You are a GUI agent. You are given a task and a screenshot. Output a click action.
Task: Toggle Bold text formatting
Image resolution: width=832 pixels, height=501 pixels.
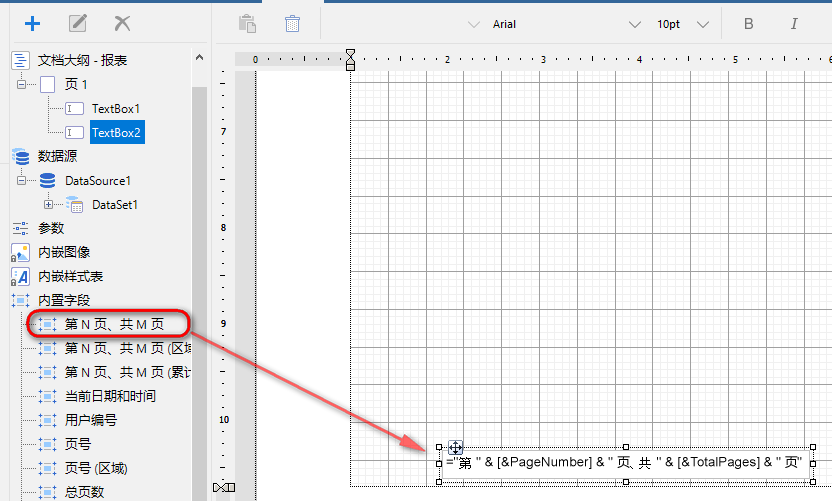pos(749,24)
